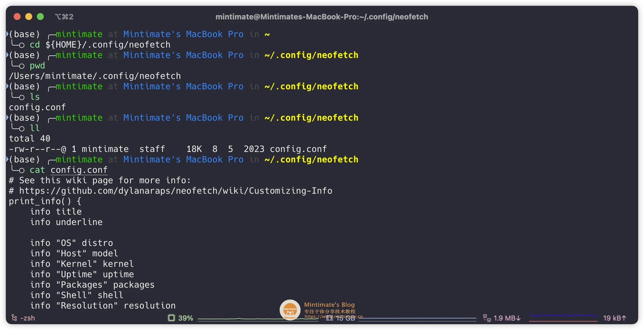Minimize the terminal with the yellow button
Screen dimensions: 644x330
(29, 17)
